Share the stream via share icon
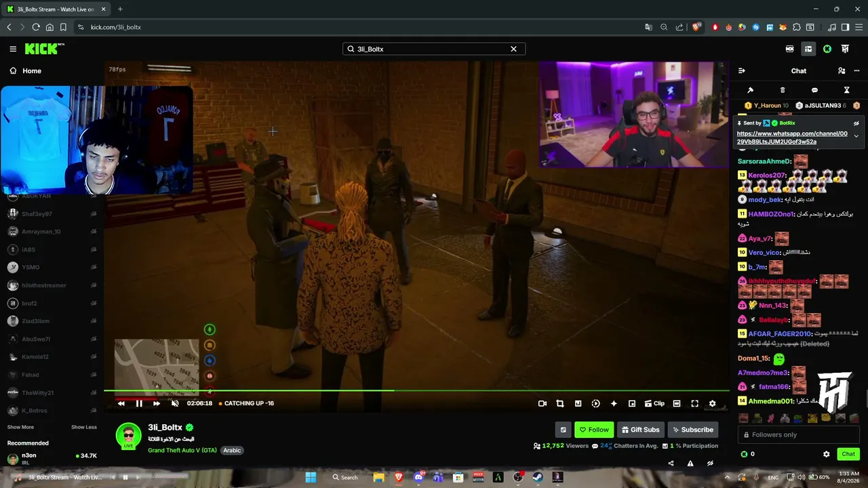Screen dimensions: 868x488 [x=671, y=464]
